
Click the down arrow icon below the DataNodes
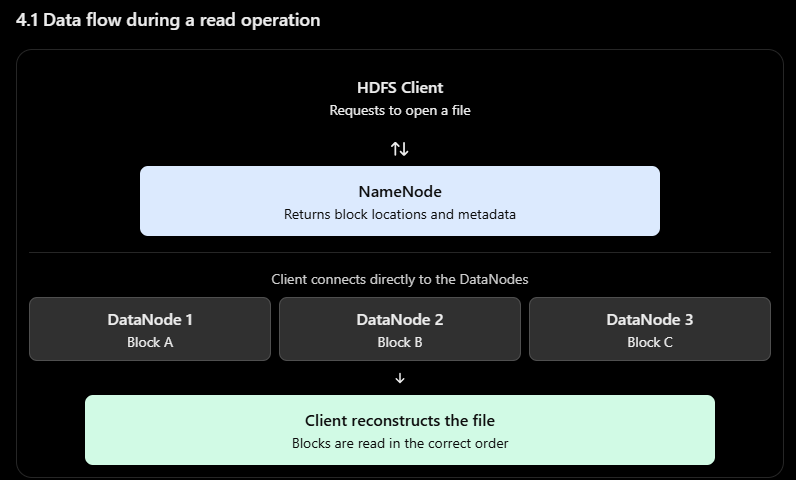(x=400, y=378)
